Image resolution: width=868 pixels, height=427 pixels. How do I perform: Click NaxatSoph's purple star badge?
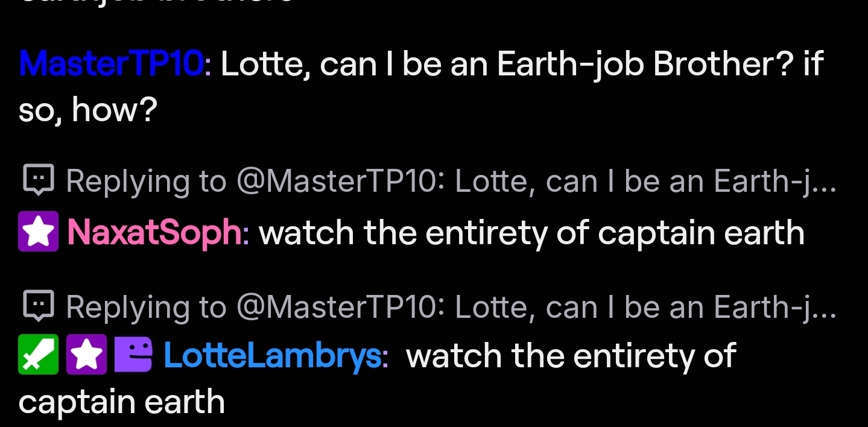click(x=39, y=233)
